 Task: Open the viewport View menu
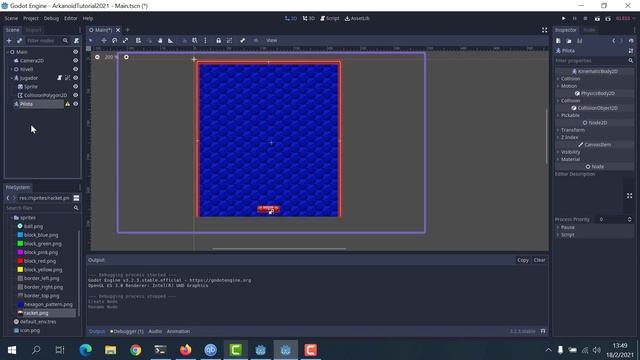click(x=271, y=40)
